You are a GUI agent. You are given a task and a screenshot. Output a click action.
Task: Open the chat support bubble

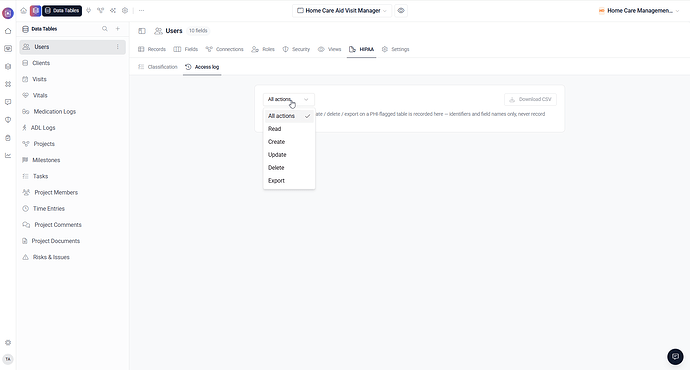tap(675, 356)
